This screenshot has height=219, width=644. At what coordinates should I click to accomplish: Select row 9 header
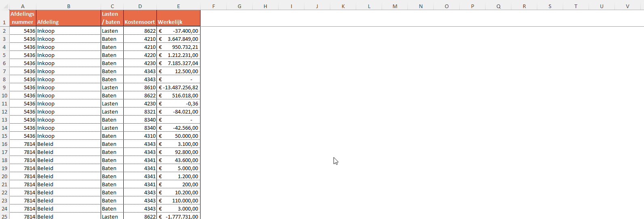(4, 87)
